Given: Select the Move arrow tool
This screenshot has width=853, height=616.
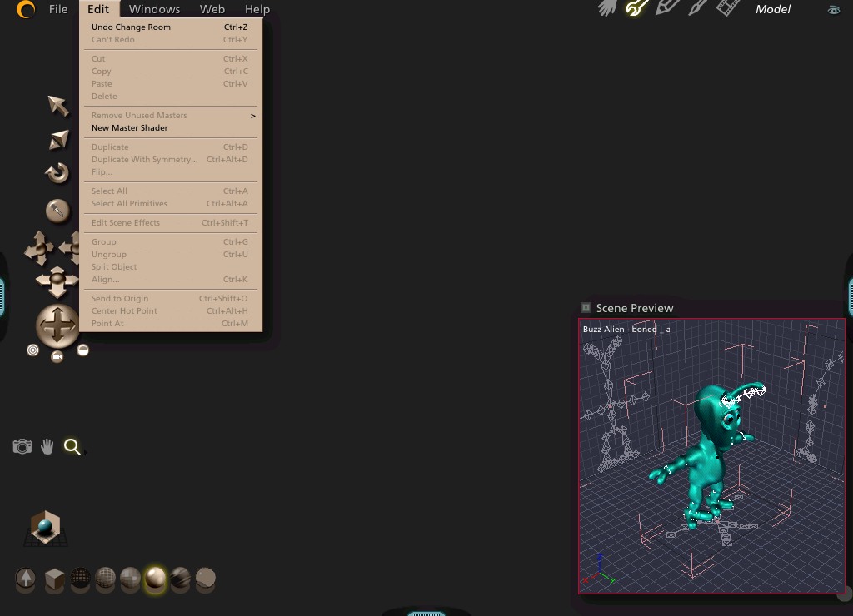Looking at the screenshot, I should 57,106.
